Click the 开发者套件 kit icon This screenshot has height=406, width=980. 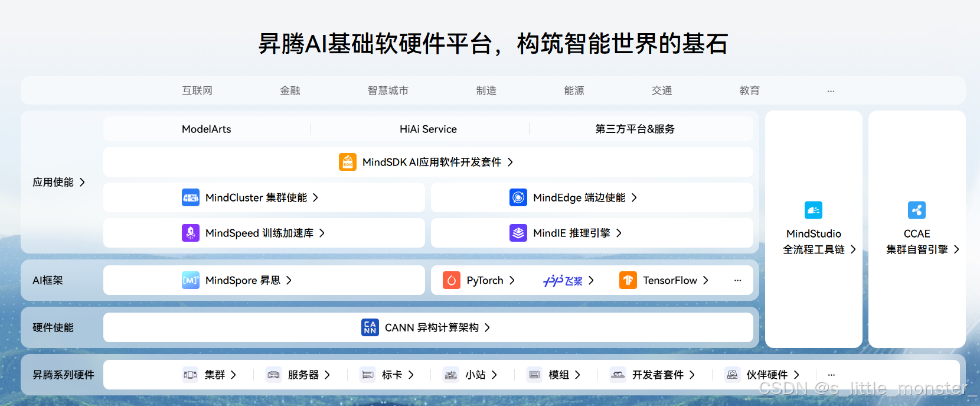point(618,375)
